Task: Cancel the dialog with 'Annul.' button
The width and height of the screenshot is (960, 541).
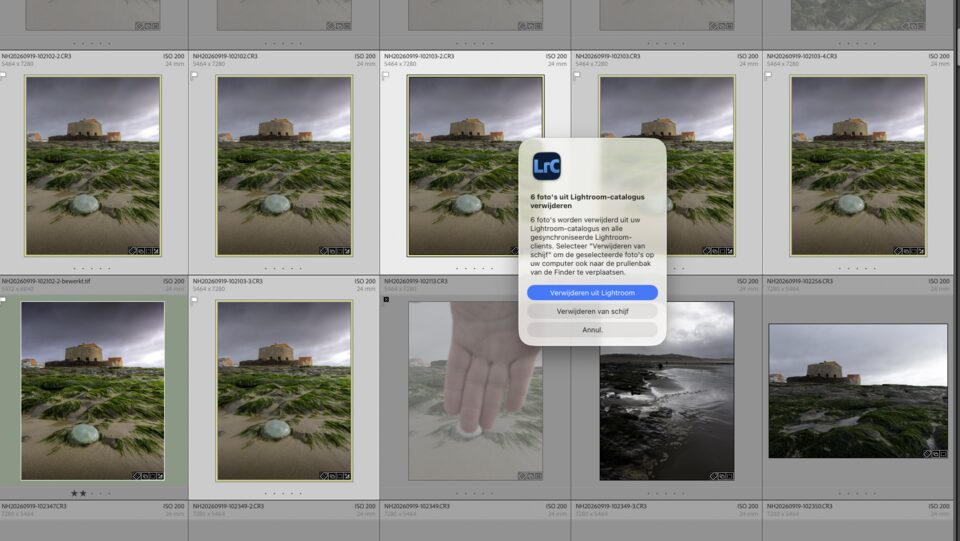Action: [x=592, y=329]
